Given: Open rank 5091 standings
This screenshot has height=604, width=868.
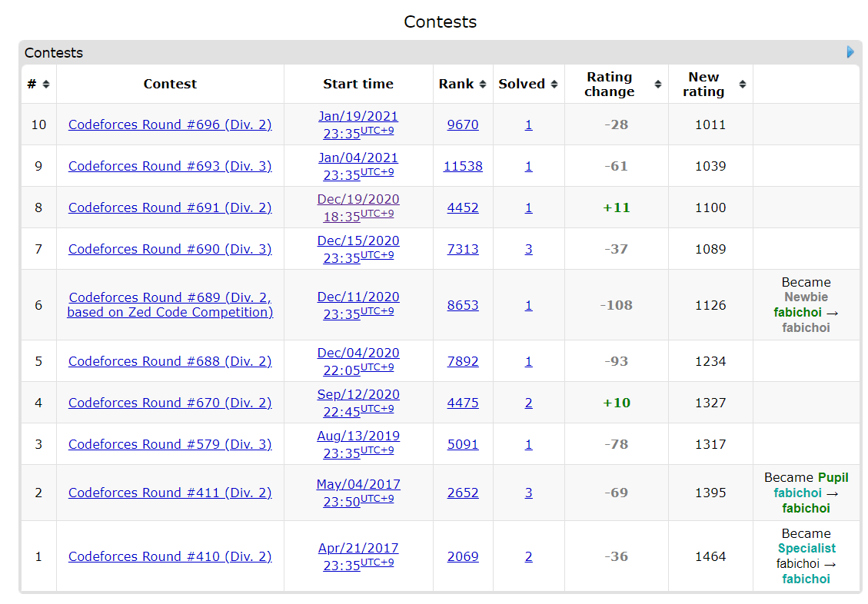Looking at the screenshot, I should coord(463,444).
